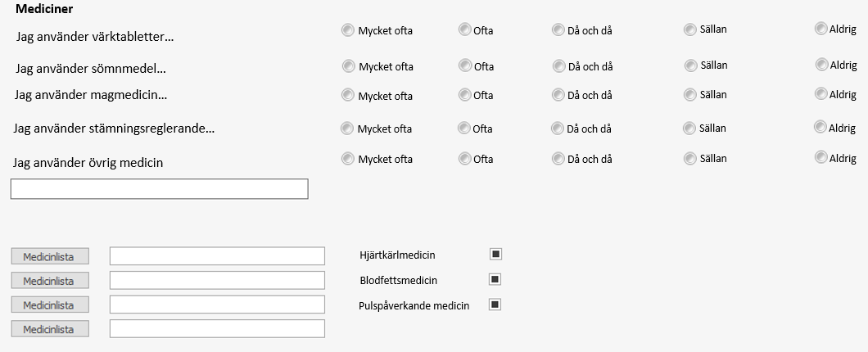This screenshot has height=352, width=868.
Task: Select 'Aldrig' for värktabletter
Action: pyautogui.click(x=821, y=29)
